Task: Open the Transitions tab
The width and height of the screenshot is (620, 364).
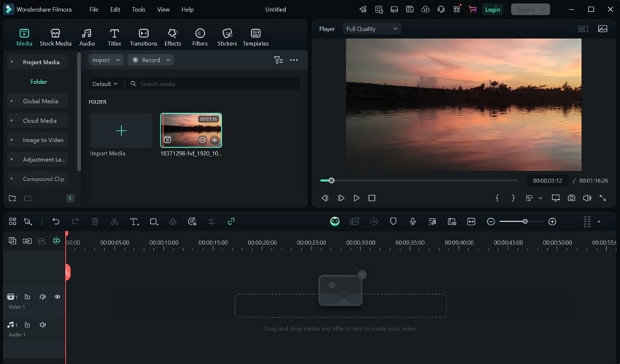Action: [144, 37]
